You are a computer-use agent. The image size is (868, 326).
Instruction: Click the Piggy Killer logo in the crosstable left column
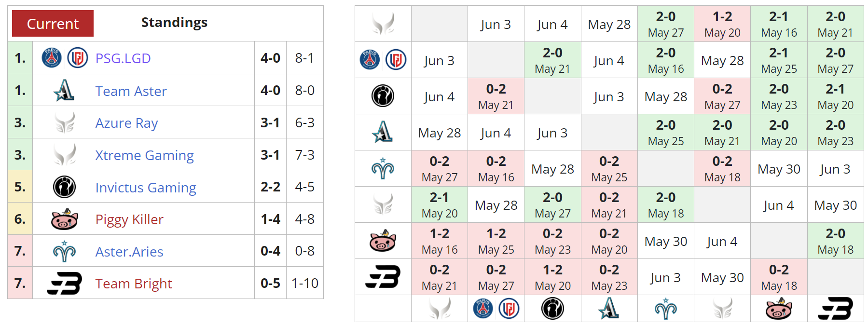pyautogui.click(x=383, y=241)
